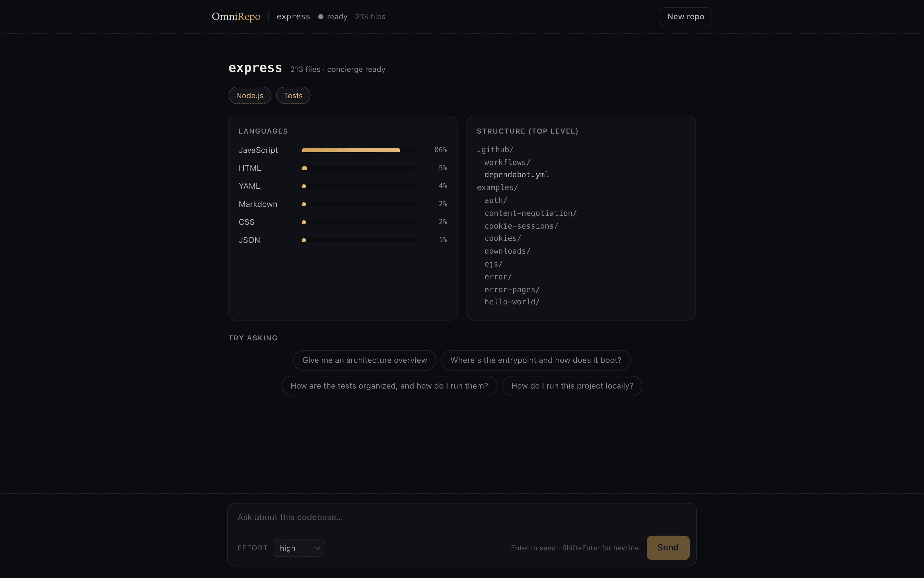Choose the tests organized suggestion
This screenshot has height=578, width=924.
[x=389, y=386]
